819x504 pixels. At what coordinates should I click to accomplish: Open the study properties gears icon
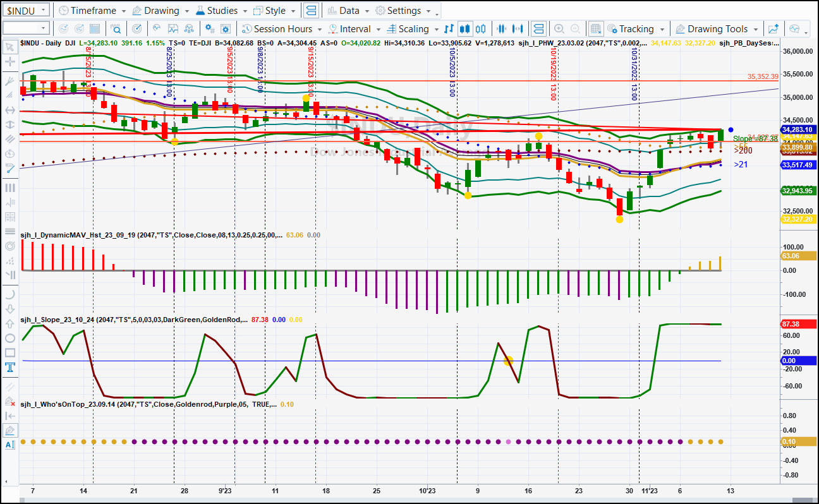[x=210, y=29]
